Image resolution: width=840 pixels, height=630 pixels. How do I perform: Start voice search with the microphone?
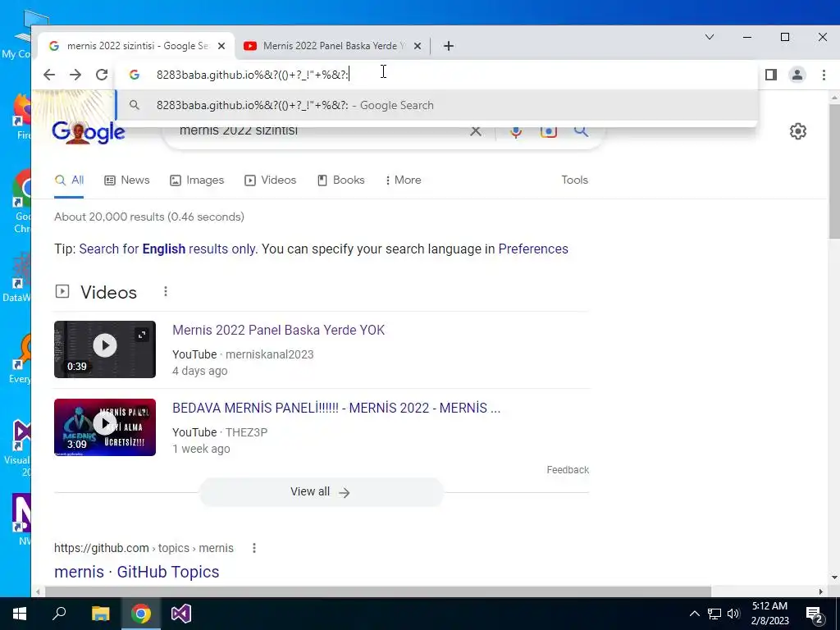[516, 131]
